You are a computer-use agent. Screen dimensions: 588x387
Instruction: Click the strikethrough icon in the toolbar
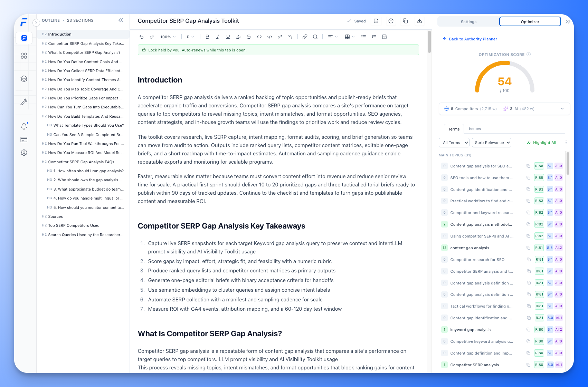pos(249,37)
